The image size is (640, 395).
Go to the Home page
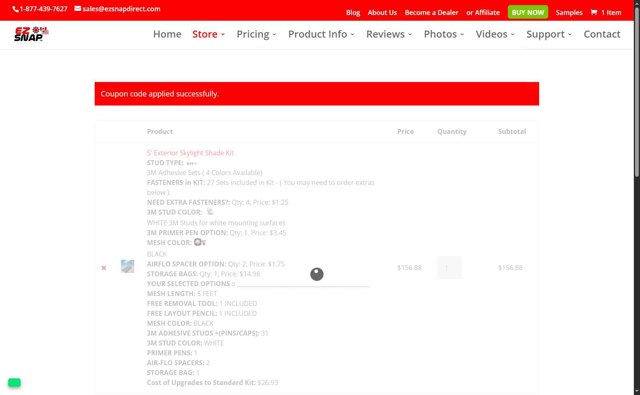[x=167, y=34]
